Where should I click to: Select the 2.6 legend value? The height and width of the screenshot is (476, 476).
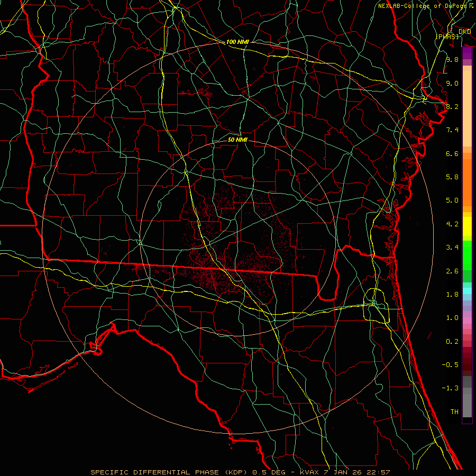click(452, 271)
